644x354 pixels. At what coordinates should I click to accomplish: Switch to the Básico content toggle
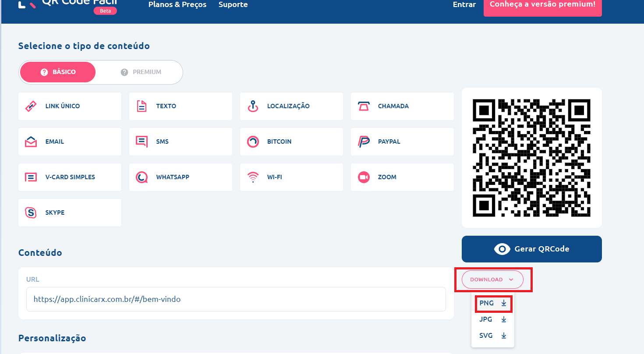pos(58,72)
